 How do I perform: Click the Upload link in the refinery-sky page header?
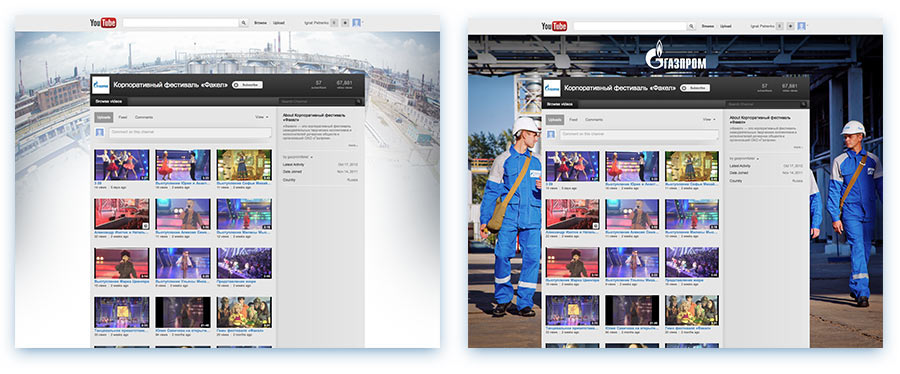[x=278, y=23]
